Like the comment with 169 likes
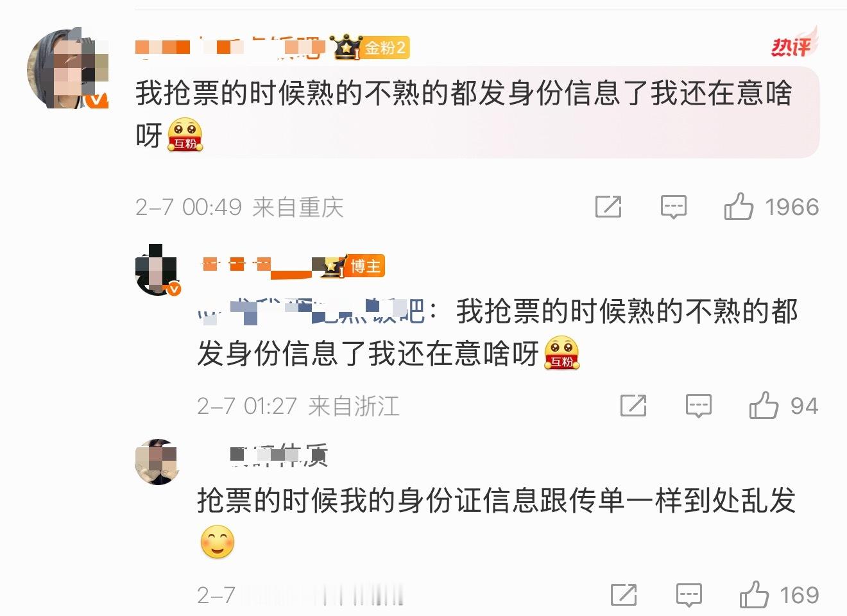The width and height of the screenshot is (847, 616). tap(754, 594)
